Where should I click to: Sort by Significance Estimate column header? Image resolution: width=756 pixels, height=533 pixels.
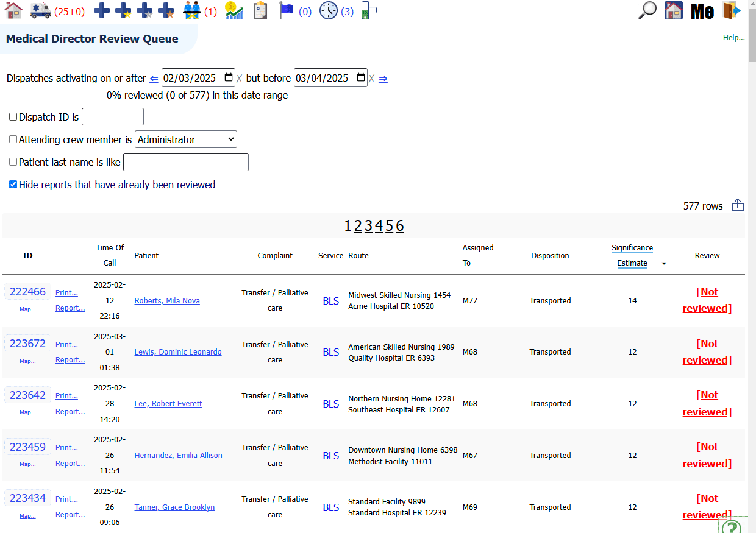click(x=632, y=256)
